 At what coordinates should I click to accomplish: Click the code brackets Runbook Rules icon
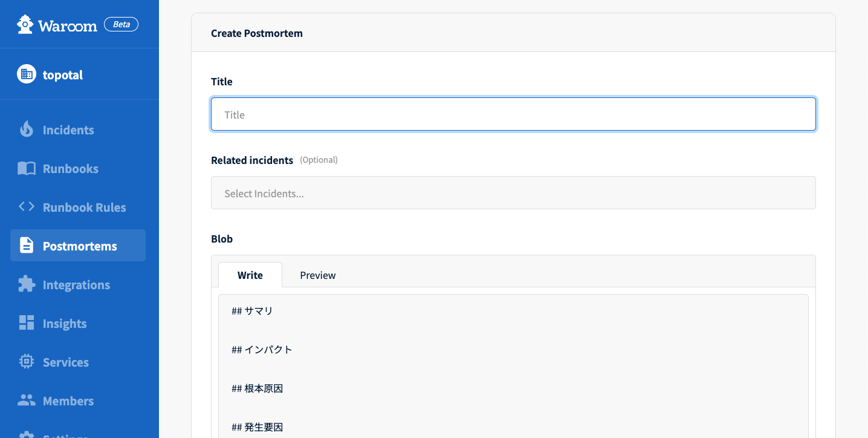[x=27, y=207]
